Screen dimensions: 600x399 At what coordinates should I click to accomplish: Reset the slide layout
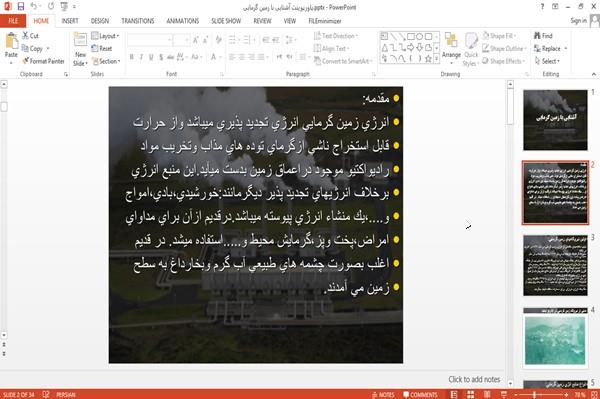102,49
